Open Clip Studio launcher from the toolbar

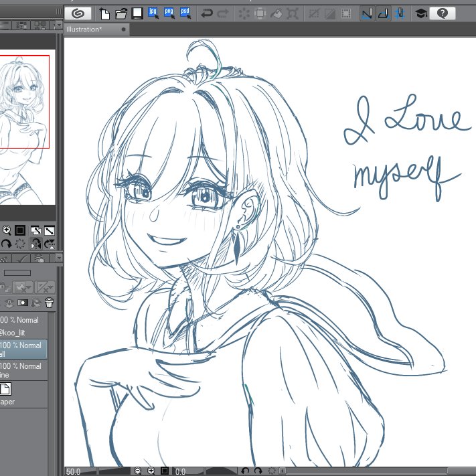(x=78, y=13)
